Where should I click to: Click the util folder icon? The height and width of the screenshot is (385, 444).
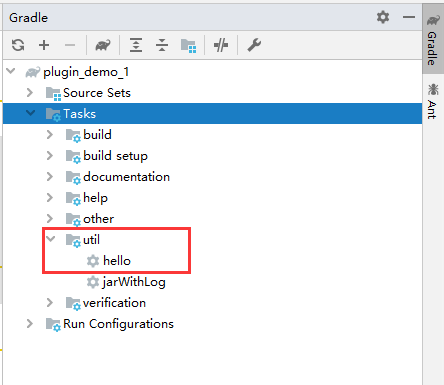pos(73,240)
